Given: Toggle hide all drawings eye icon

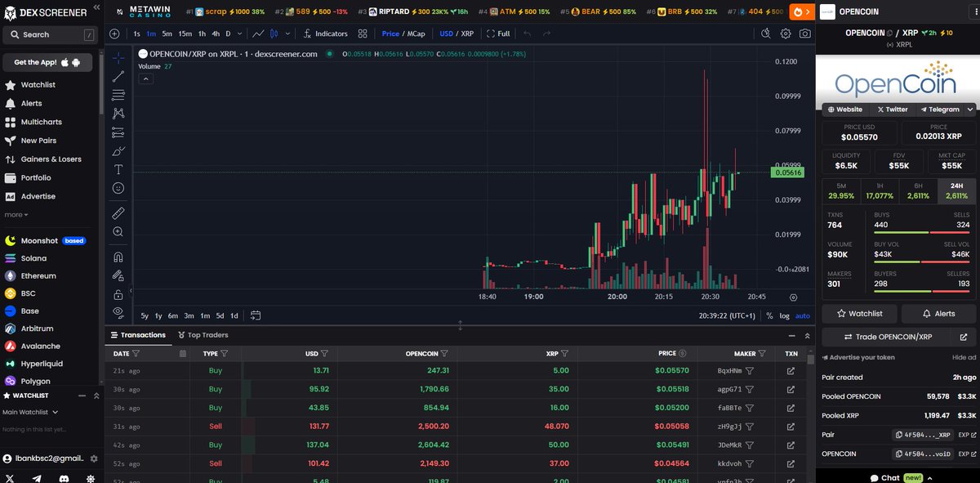Looking at the screenshot, I should tap(118, 312).
